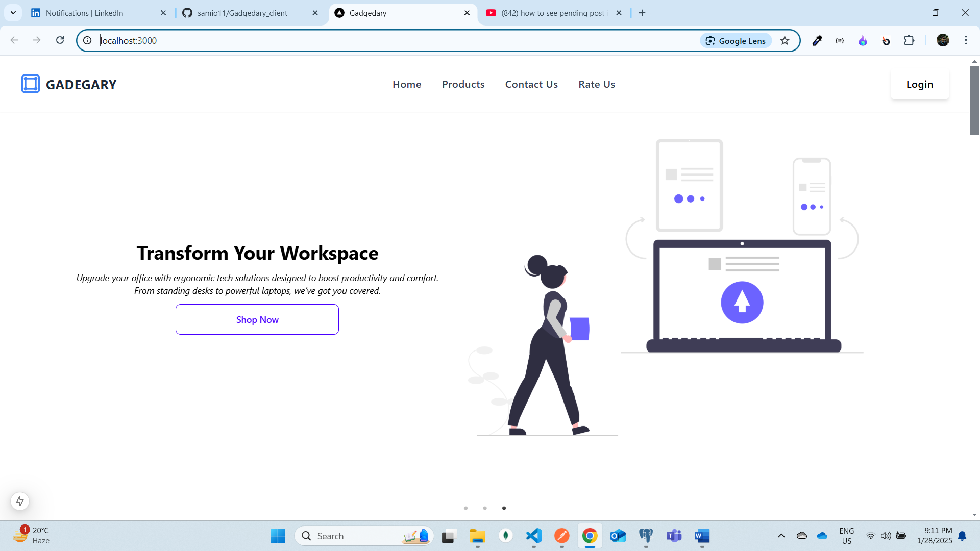Click the Gadegary logo icon
This screenshot has width=980, height=551.
pos(31,84)
